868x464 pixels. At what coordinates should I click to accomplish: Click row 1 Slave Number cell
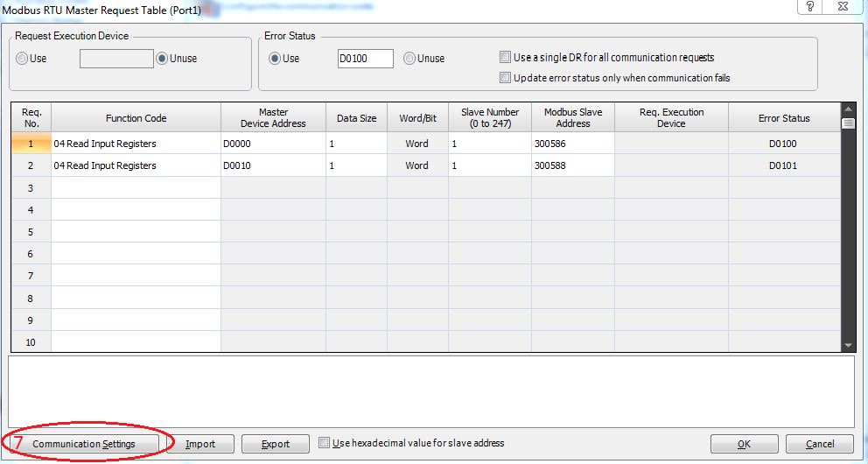coord(490,144)
